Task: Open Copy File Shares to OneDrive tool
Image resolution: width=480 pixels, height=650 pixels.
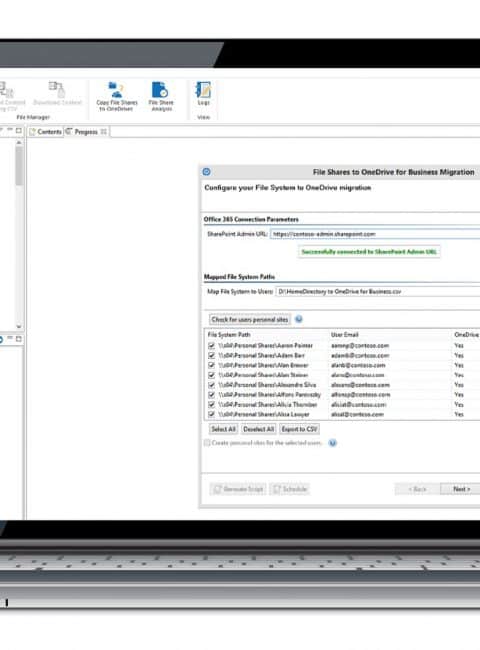Action: click(x=116, y=97)
